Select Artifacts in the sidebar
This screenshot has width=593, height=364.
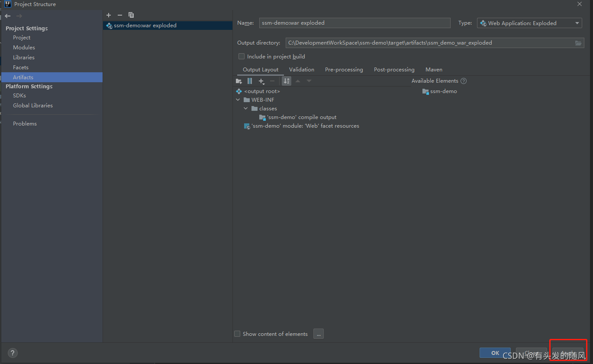pyautogui.click(x=52, y=77)
